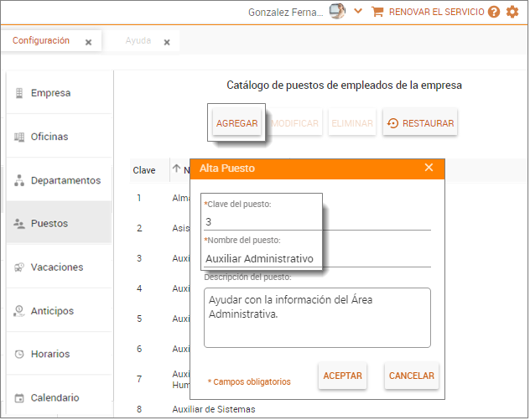Close the Ayuda tab
Viewport: 530px width, 420px height.
coord(166,42)
